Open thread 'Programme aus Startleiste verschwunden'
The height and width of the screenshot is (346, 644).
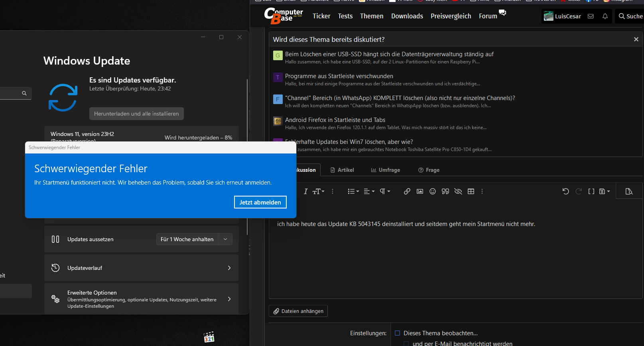point(339,76)
